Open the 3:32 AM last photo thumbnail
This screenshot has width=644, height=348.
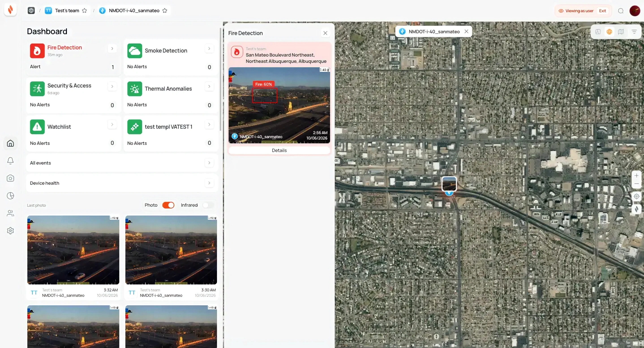point(73,250)
